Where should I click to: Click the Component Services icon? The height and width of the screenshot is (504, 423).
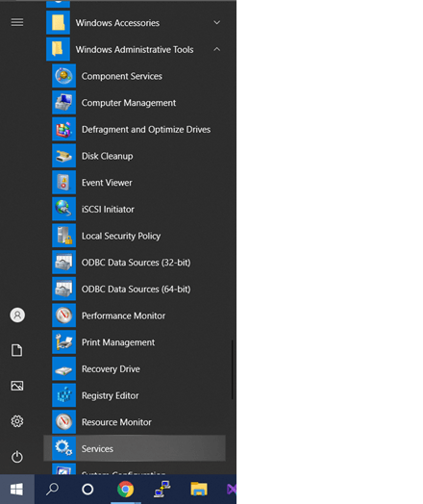click(63, 76)
